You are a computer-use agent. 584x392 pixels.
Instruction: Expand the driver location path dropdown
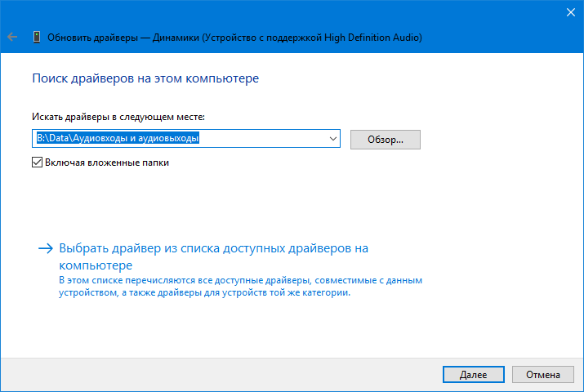click(332, 140)
